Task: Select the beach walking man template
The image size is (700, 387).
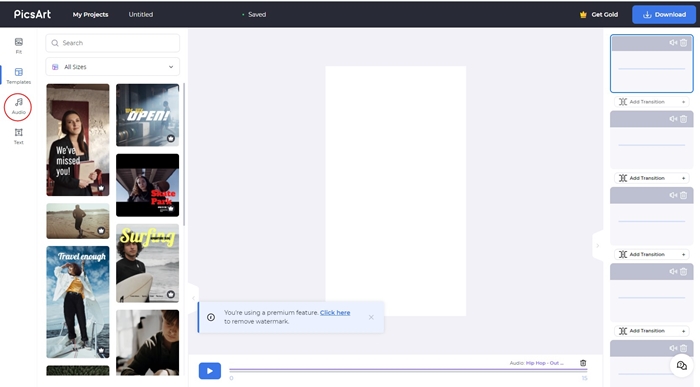Action: [78, 221]
